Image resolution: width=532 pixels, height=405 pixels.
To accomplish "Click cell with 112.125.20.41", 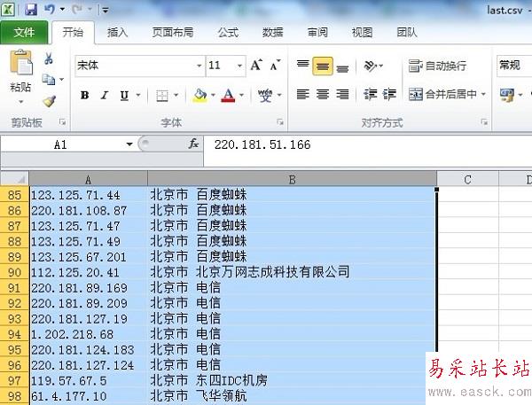I will (88, 272).
